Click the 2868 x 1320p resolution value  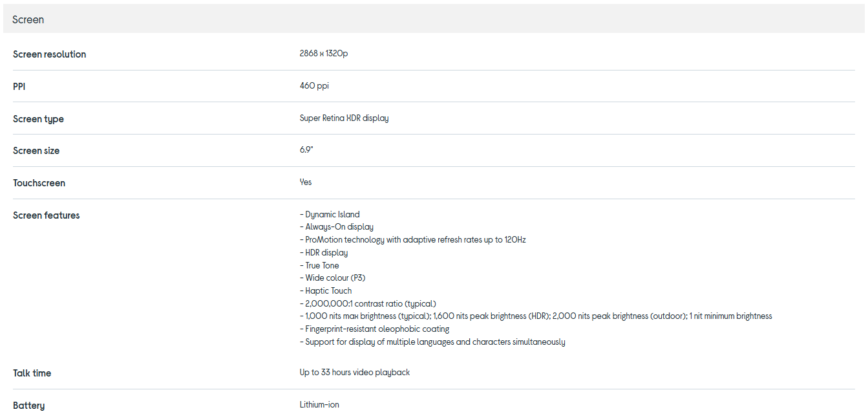tap(324, 54)
